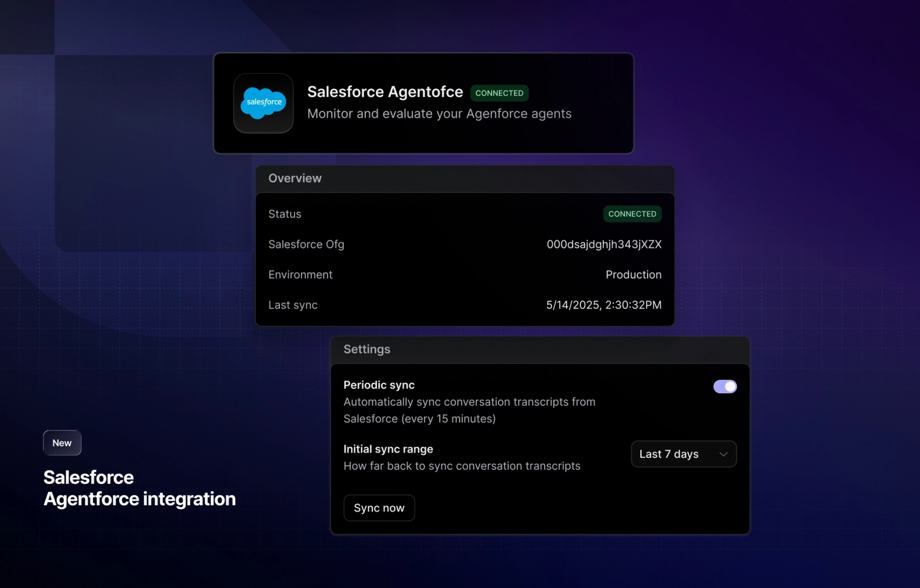The height and width of the screenshot is (588, 920).
Task: Click the Salesforce Ofg label
Action: pos(306,244)
